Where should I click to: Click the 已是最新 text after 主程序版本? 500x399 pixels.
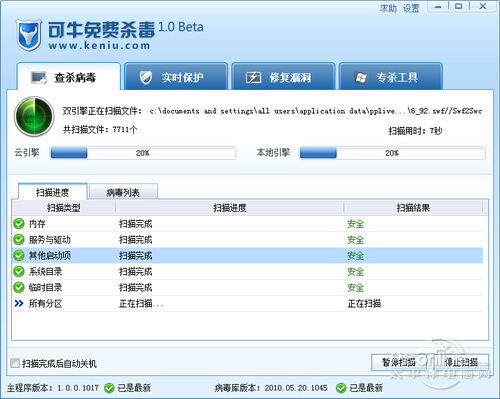click(134, 388)
